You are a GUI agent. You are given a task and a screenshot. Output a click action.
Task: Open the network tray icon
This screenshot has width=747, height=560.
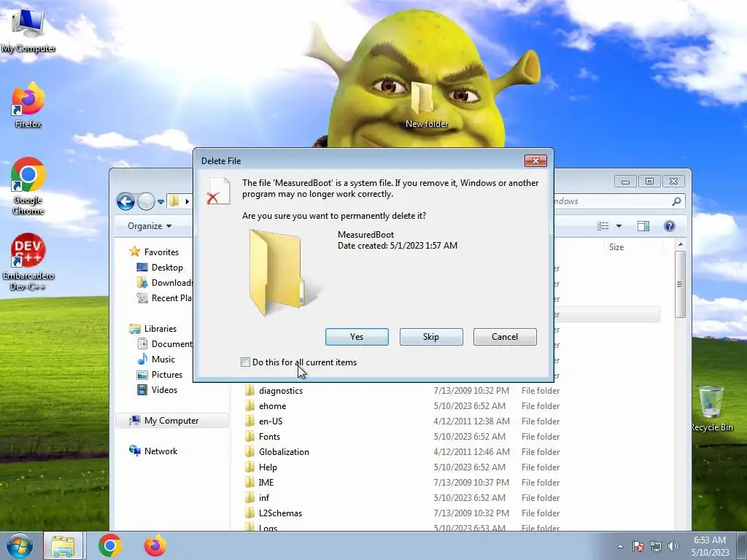(x=656, y=546)
